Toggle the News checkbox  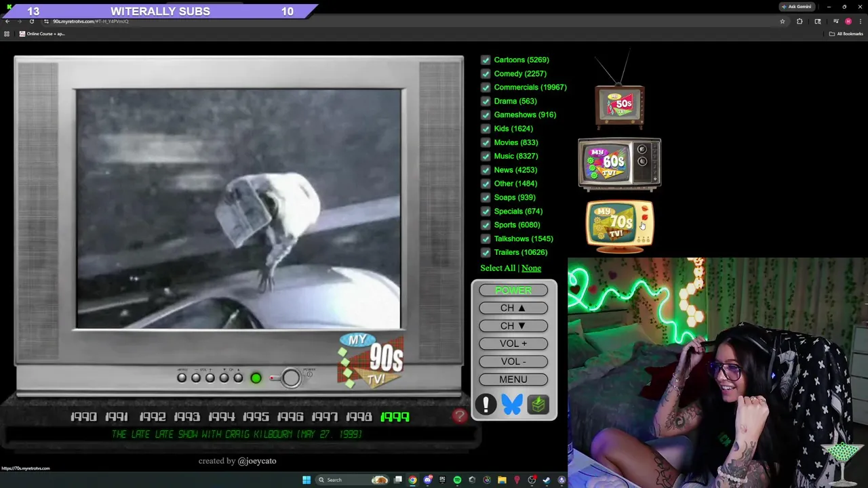coord(486,170)
